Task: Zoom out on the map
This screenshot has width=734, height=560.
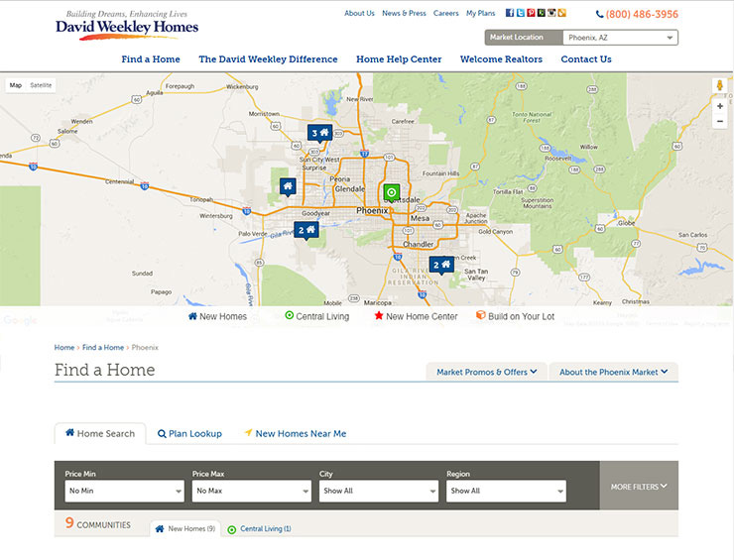Action: (719, 121)
